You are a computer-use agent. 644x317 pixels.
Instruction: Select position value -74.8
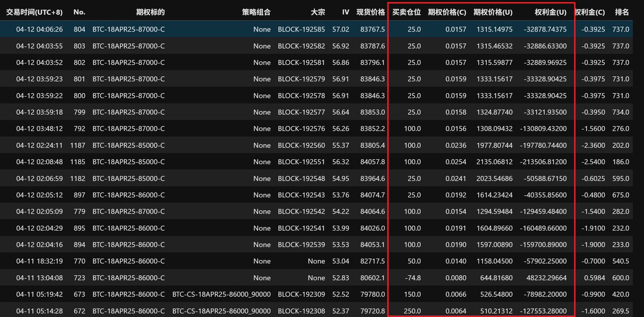coord(412,278)
